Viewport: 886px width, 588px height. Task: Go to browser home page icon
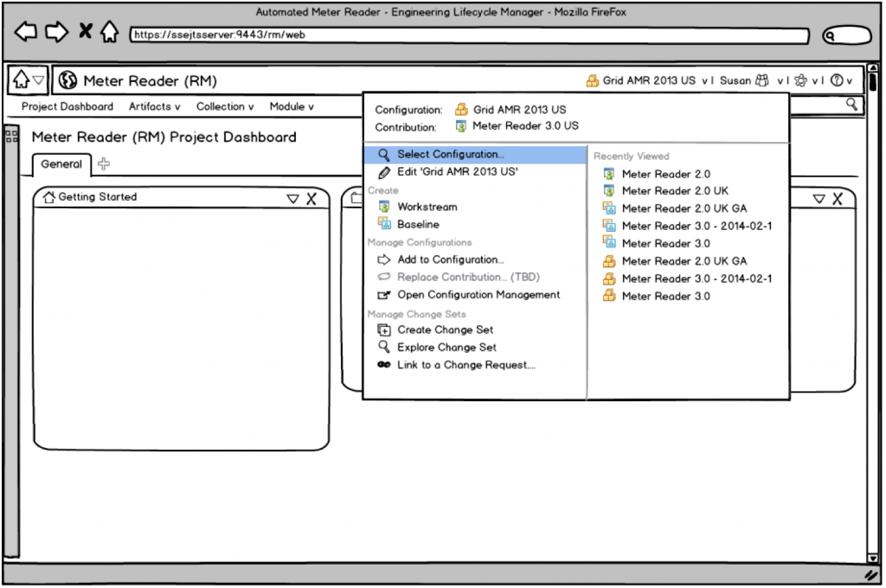click(110, 32)
